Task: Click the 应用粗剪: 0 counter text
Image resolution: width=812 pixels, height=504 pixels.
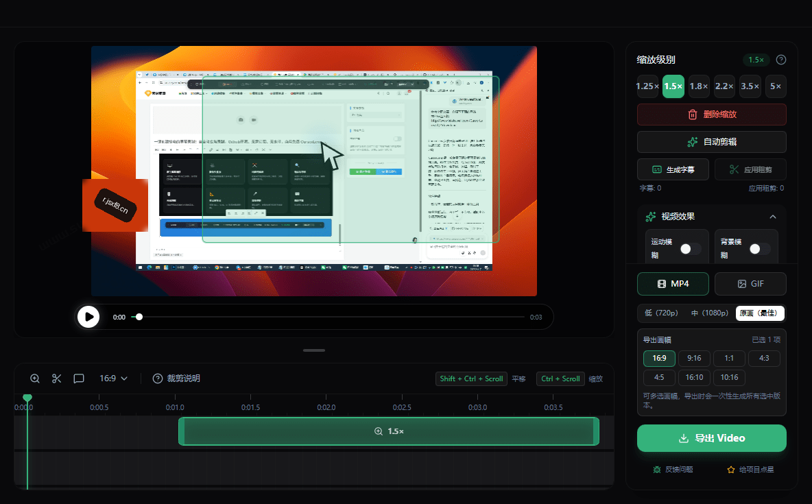Action: [767, 188]
